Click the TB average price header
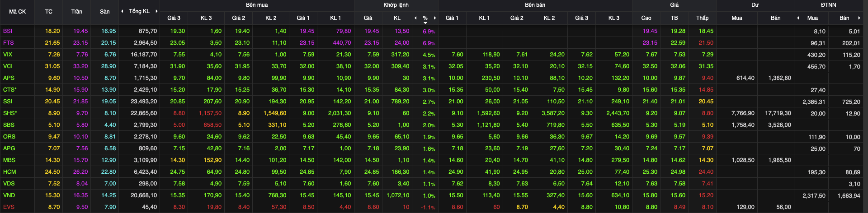 (675, 18)
